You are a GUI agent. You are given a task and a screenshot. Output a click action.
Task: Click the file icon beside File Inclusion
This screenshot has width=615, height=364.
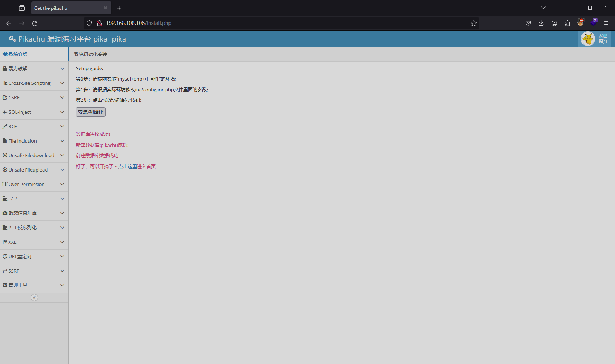(x=5, y=141)
